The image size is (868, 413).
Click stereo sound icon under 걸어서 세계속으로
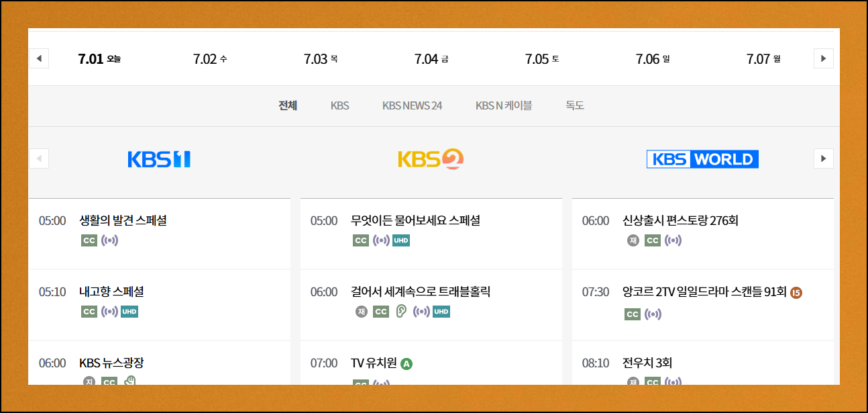tap(421, 312)
